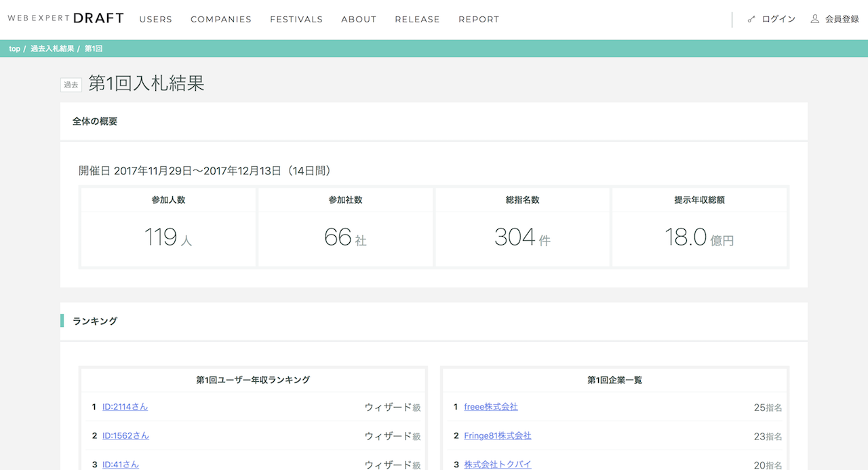Open the FESTIVALS navigation item
The image size is (868, 470).
[296, 20]
